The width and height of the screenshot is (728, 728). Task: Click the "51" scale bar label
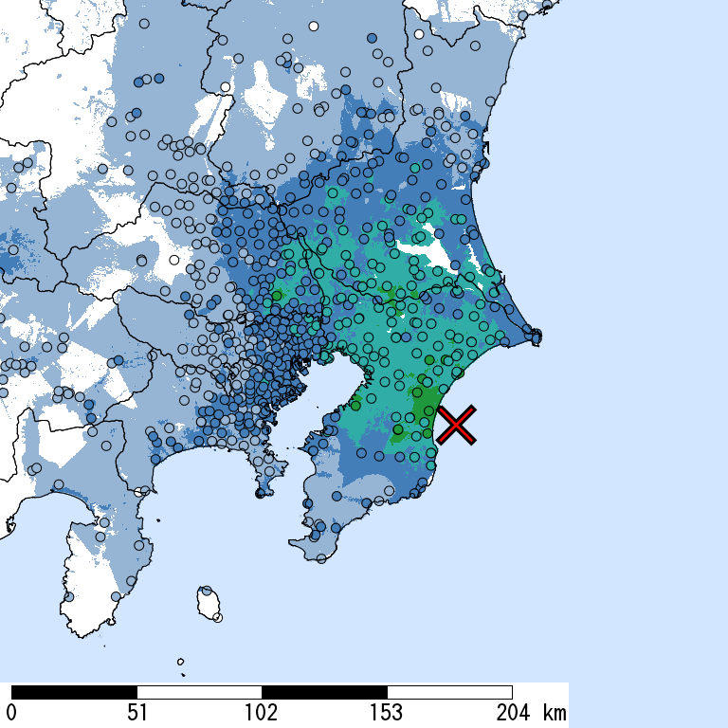(136, 713)
